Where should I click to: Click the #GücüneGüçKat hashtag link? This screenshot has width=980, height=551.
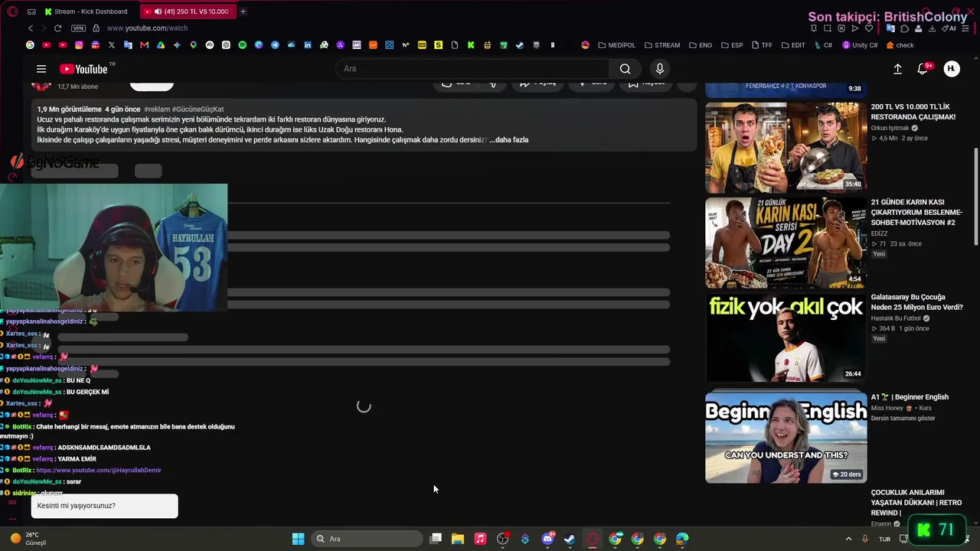pyautogui.click(x=198, y=109)
